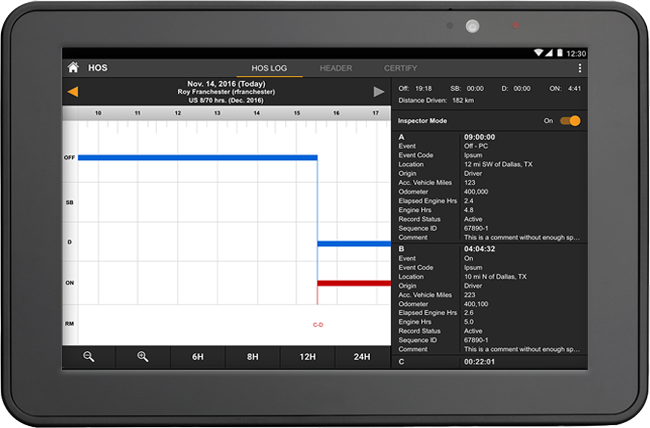Tap the Nov. 14, 2016 (Today) date
This screenshot has width=650, height=428.
click(x=226, y=84)
